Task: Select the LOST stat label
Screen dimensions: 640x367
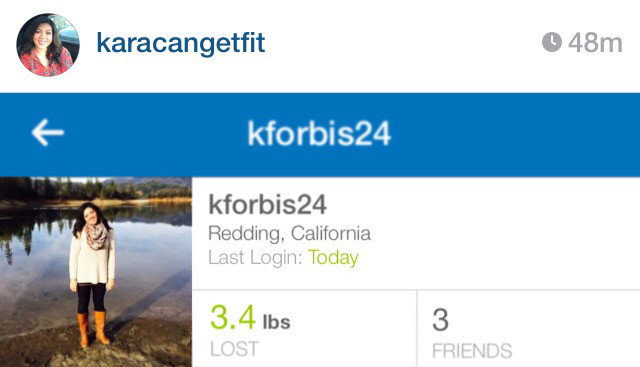Action: [235, 349]
